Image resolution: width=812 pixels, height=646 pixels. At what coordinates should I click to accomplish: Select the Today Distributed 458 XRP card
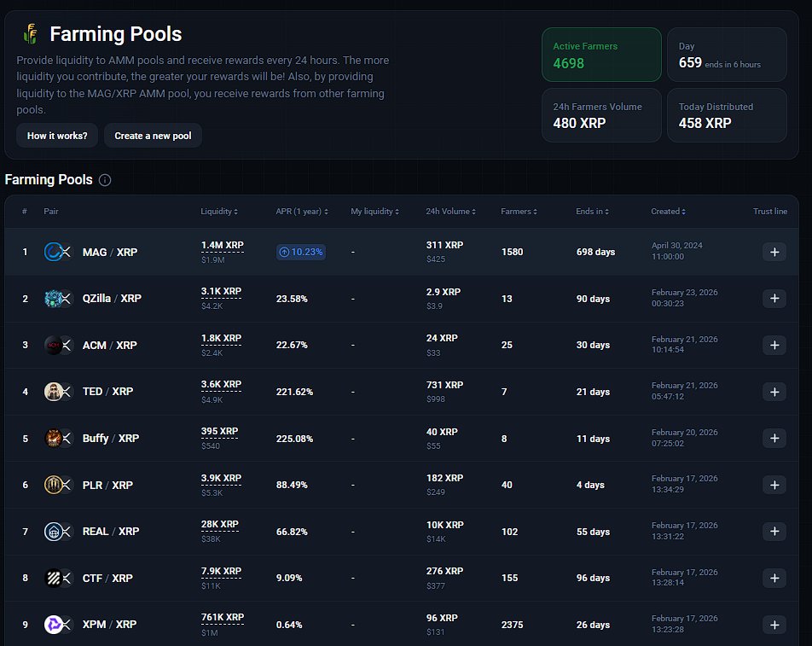[727, 115]
